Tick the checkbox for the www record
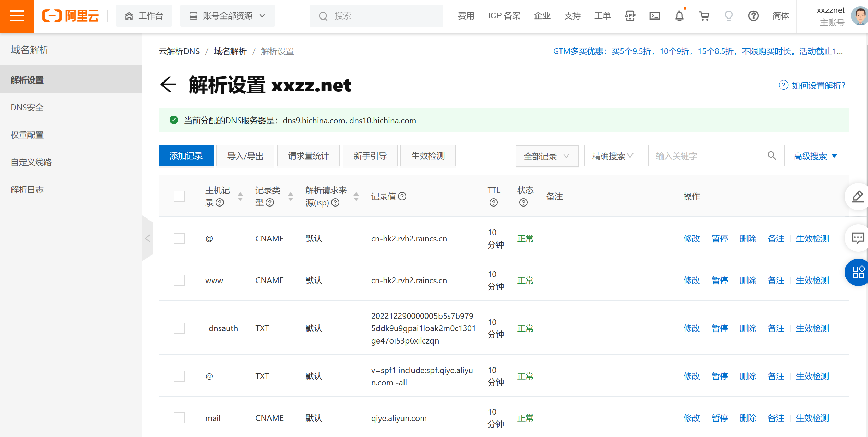The image size is (868, 437). coord(179,280)
